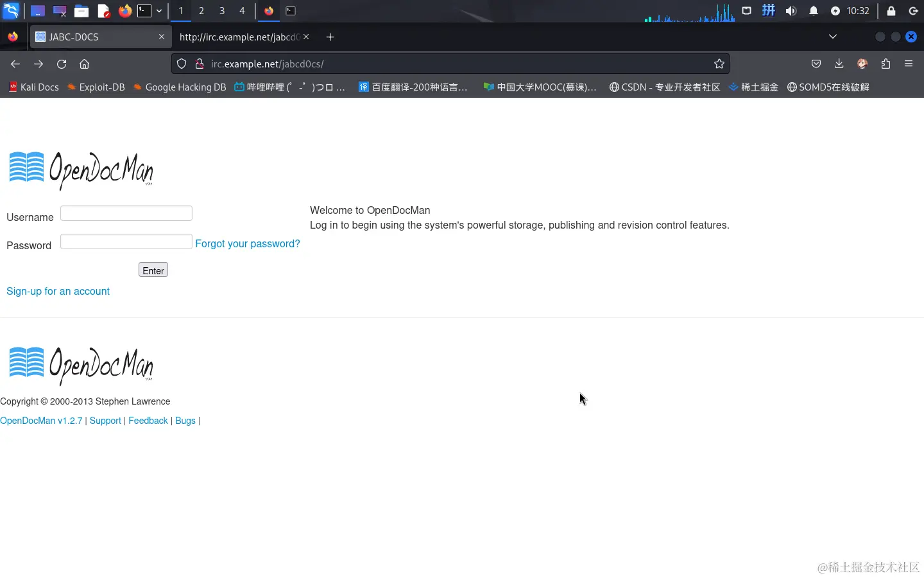Go to the Firefox home page
Image resolution: width=924 pixels, height=578 pixels.
(84, 64)
